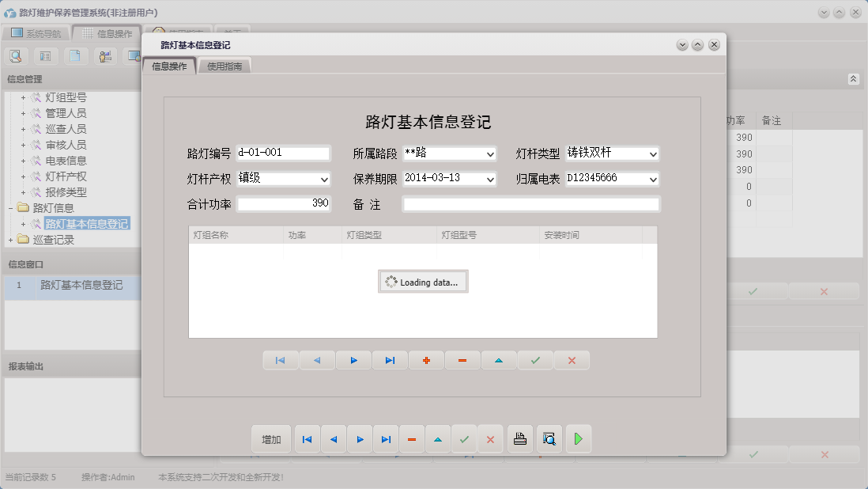Open print preview beside the print icon

(549, 439)
